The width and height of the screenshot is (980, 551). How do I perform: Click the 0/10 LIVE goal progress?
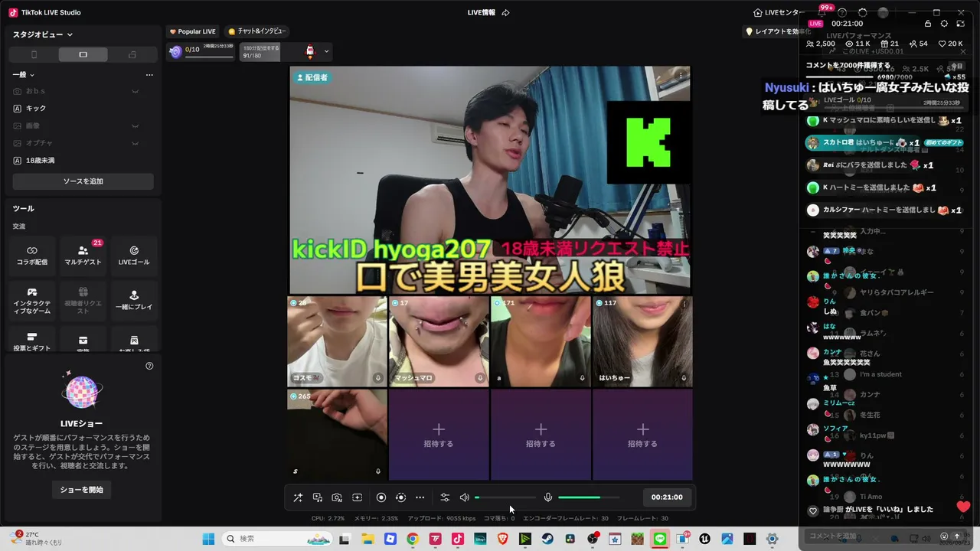(201, 51)
